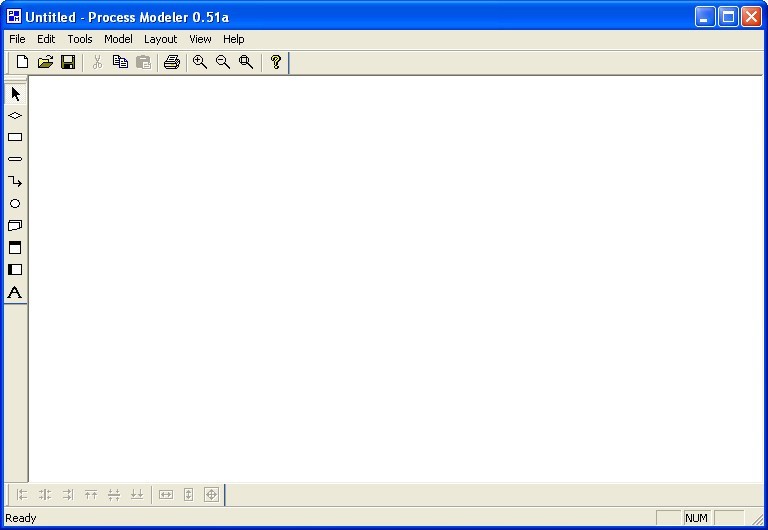
Task: Zoom out with the minus magnifier
Action: click(x=223, y=62)
